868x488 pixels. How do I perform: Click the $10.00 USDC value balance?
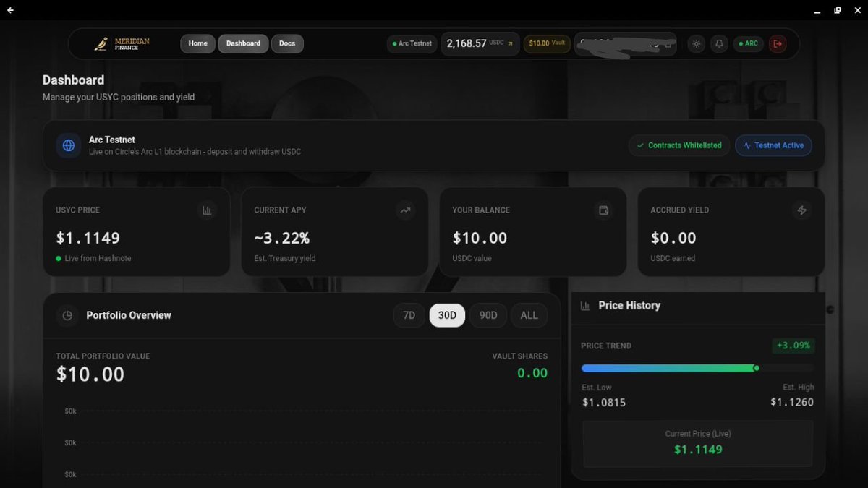click(480, 238)
